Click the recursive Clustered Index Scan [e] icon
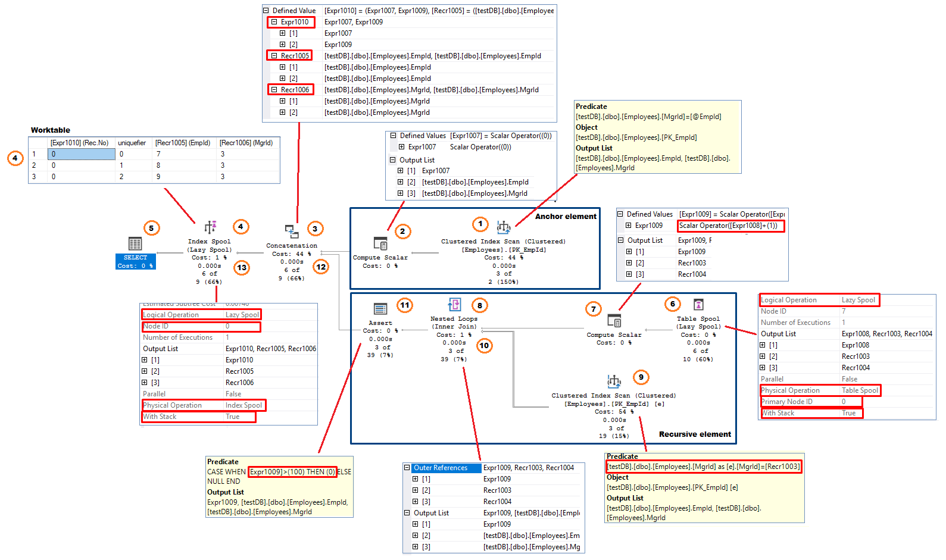Screen dimensions: 946x560 tap(614, 381)
